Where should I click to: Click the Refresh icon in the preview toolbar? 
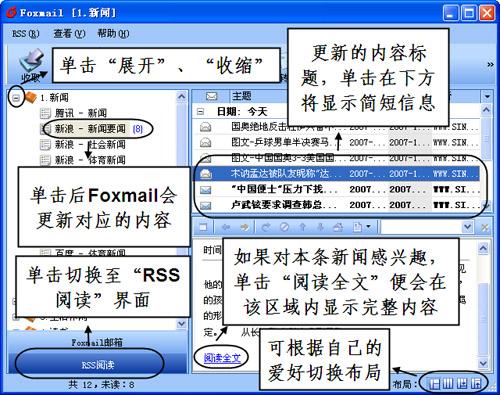point(266,227)
